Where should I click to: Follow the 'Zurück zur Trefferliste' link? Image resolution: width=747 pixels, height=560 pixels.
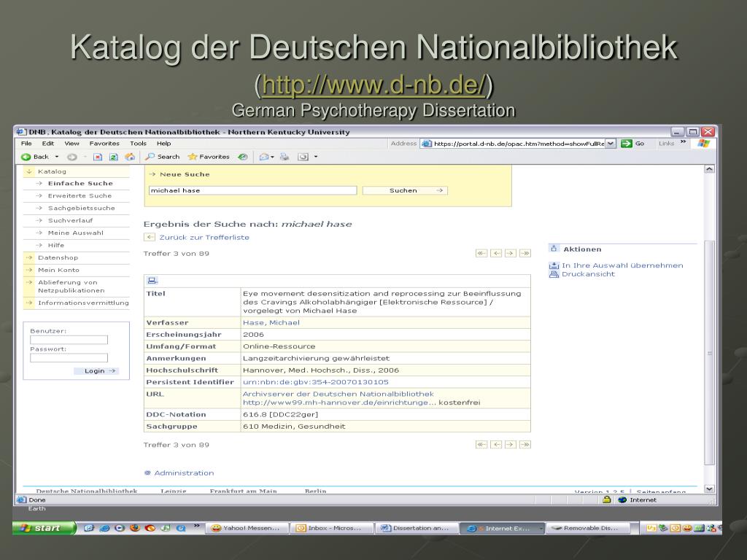tap(204, 237)
